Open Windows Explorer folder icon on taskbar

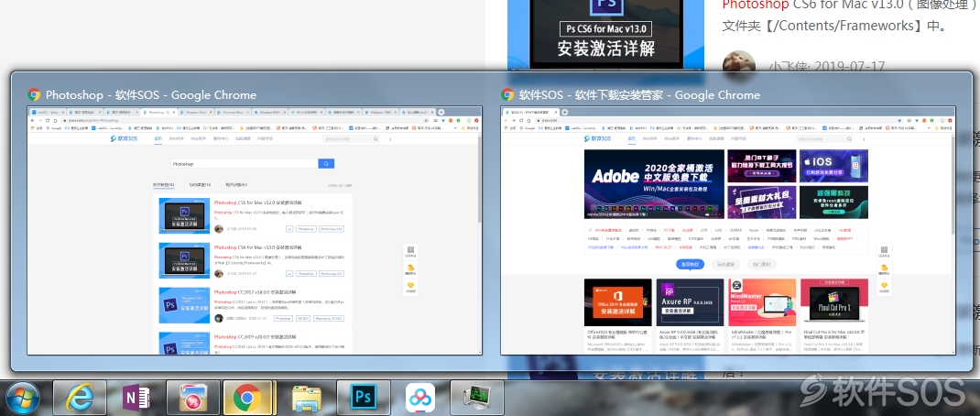[306, 398]
